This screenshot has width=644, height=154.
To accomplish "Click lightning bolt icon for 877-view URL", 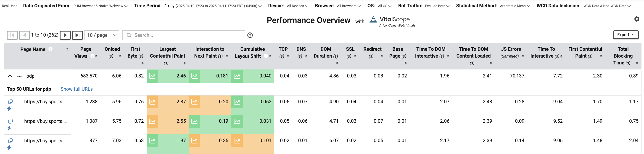I will coord(9,148).
